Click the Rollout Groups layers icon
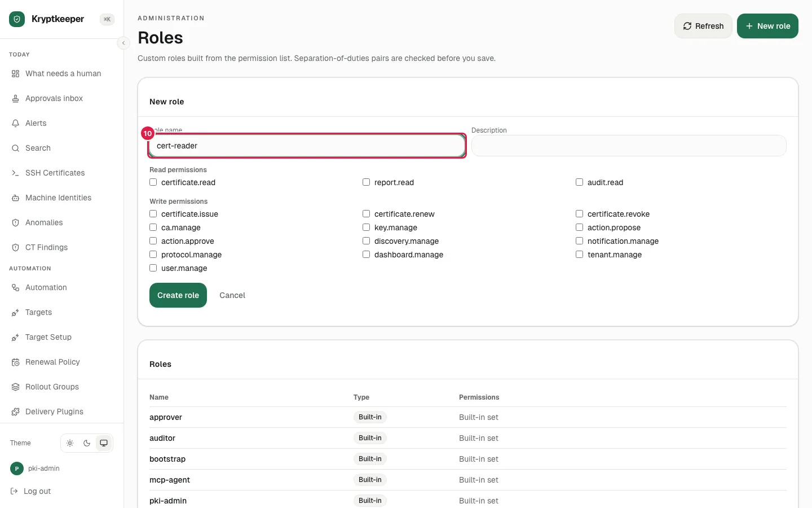This screenshot has width=812, height=508. click(x=15, y=387)
